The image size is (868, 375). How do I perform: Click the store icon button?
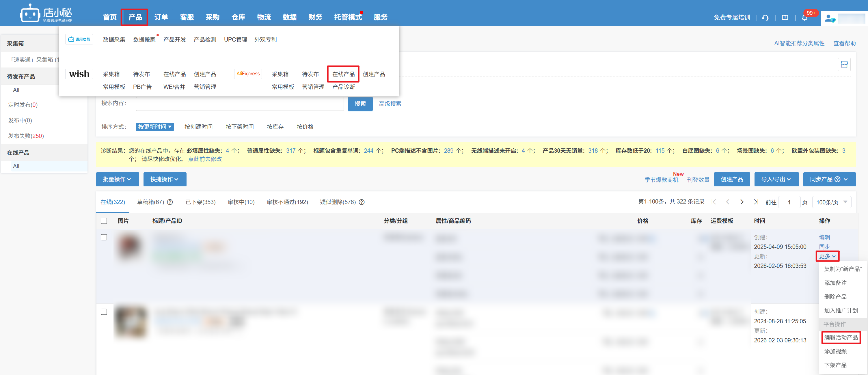844,65
